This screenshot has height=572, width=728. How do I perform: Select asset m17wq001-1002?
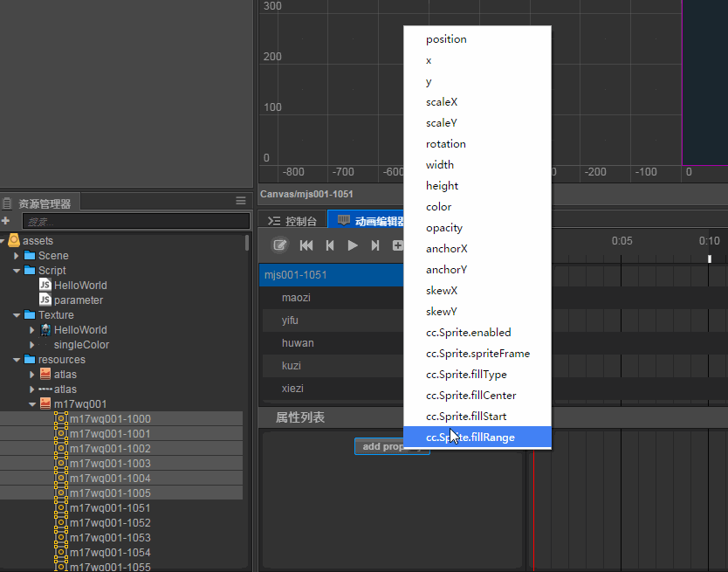[121, 448]
